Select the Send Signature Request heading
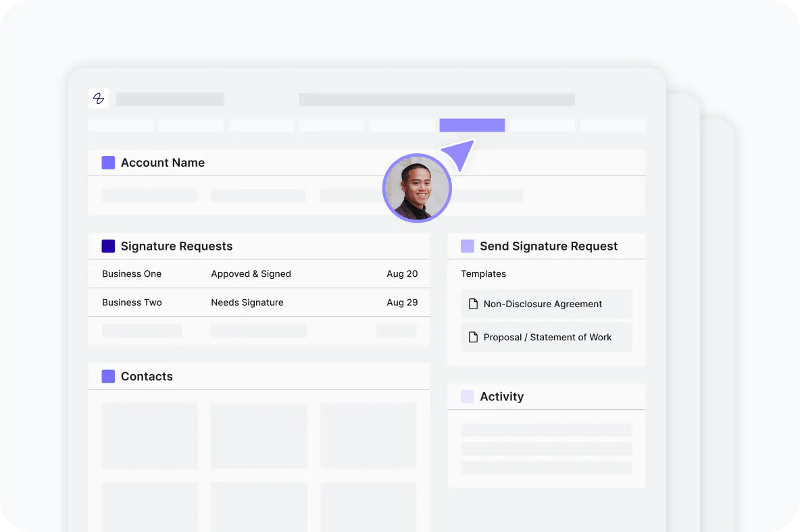The image size is (800, 532). (x=549, y=246)
